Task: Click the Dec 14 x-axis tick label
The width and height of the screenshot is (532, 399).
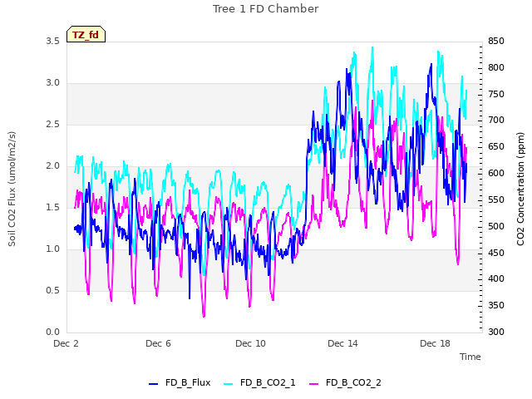Action: (x=342, y=343)
